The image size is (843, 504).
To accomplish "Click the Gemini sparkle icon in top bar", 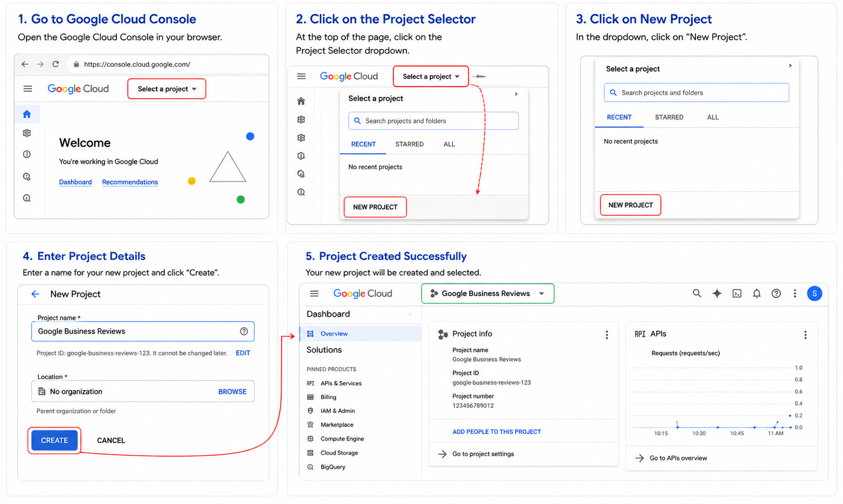I will (x=717, y=294).
